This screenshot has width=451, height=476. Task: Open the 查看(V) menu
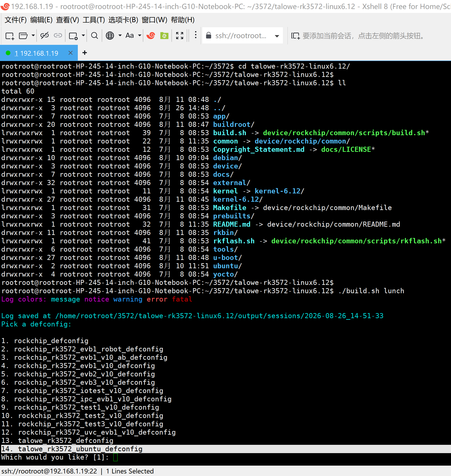(x=68, y=20)
